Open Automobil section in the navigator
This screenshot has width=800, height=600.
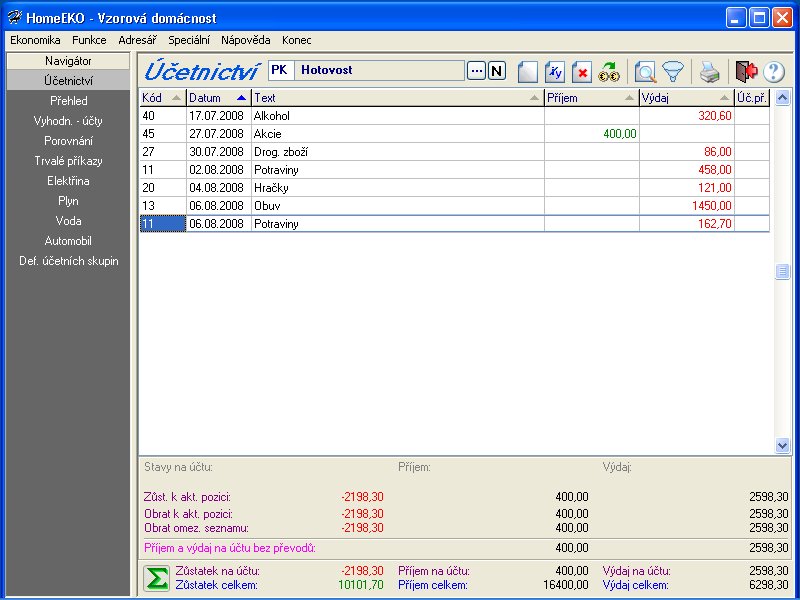68,241
